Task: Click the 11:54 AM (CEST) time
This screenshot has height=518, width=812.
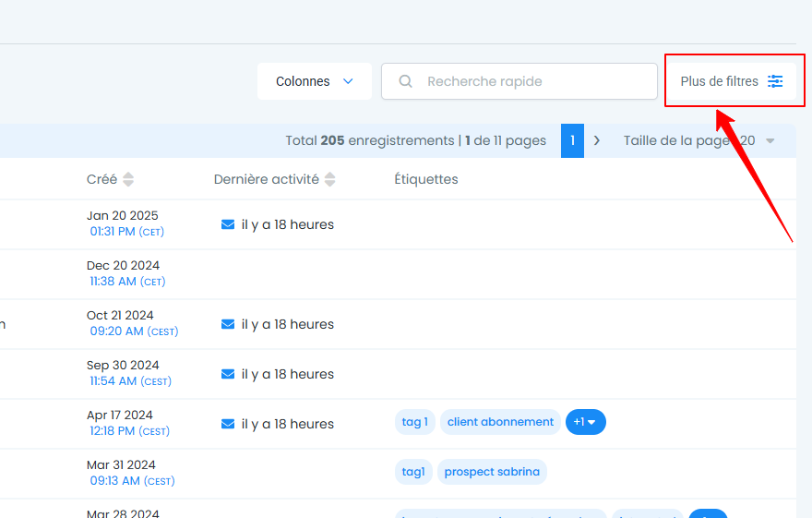Action: tap(130, 381)
